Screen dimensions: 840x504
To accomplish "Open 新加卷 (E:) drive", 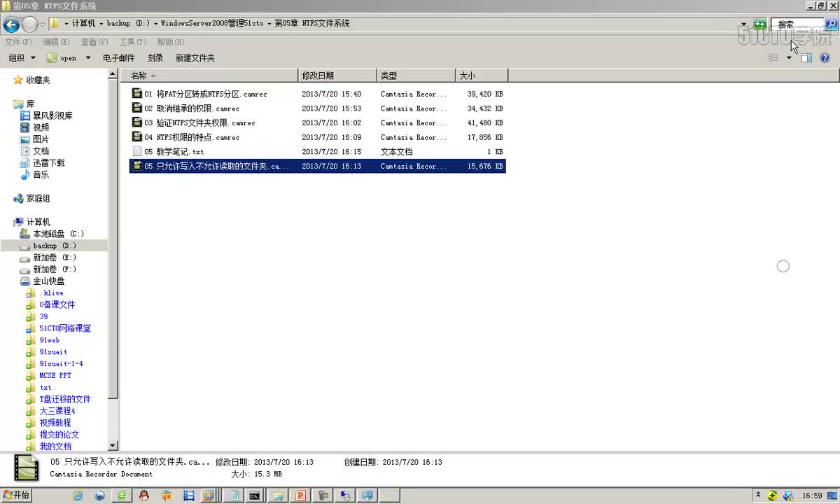I will pyautogui.click(x=55, y=258).
